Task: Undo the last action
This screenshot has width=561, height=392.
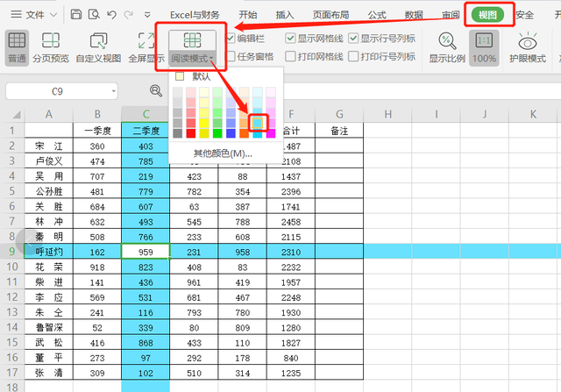Action: (x=111, y=14)
